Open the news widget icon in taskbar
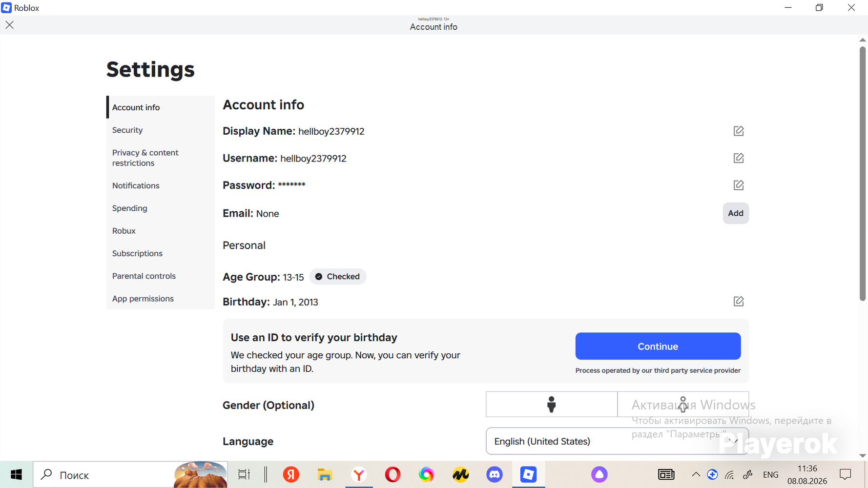The image size is (868, 488). [666, 474]
